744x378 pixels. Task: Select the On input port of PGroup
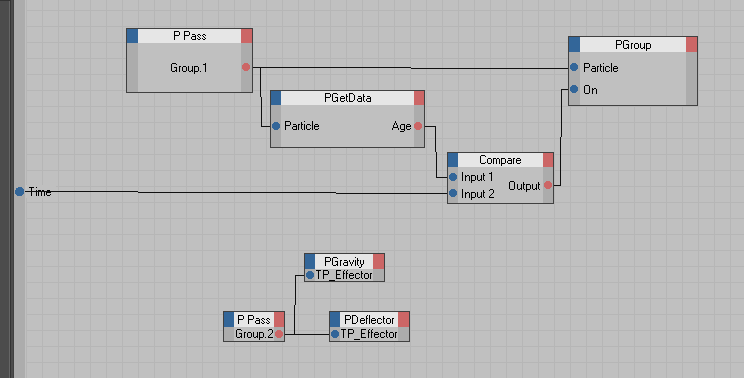tap(574, 89)
